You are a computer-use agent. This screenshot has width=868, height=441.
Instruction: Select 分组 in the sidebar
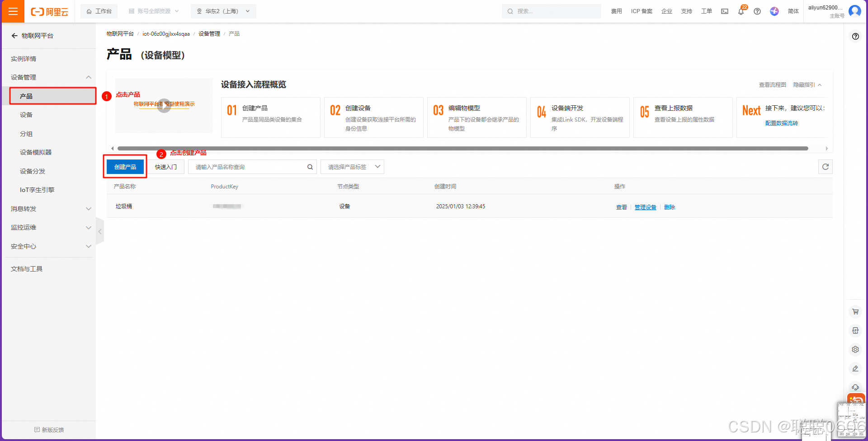point(26,134)
